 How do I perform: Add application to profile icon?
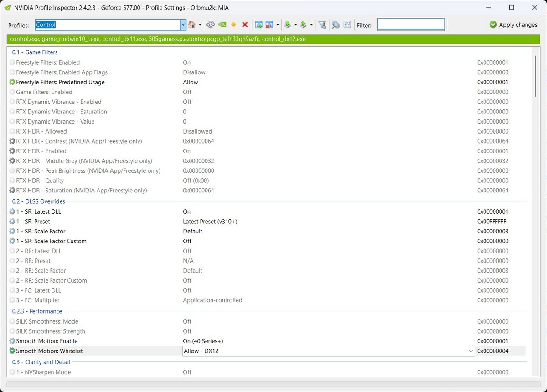pyautogui.click(x=258, y=25)
